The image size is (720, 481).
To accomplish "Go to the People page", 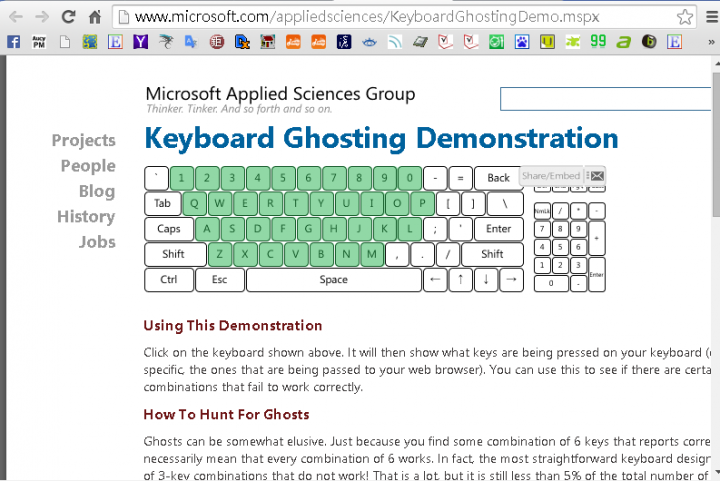I will click(88, 166).
